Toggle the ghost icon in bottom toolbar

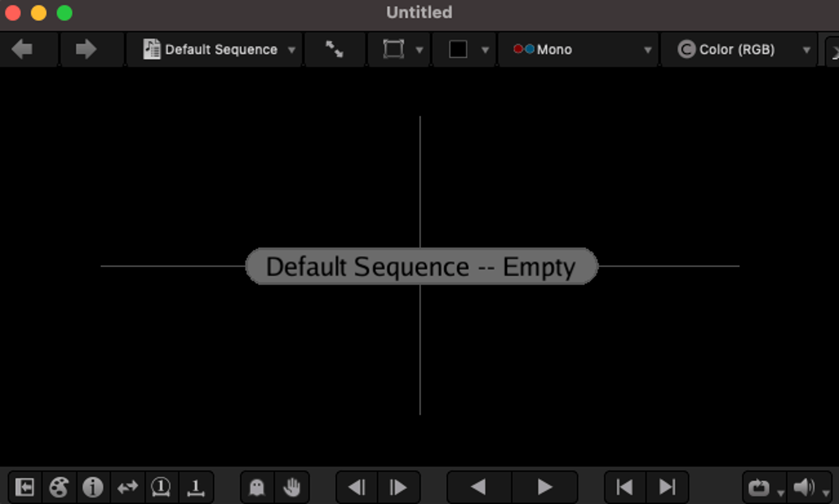tap(257, 487)
